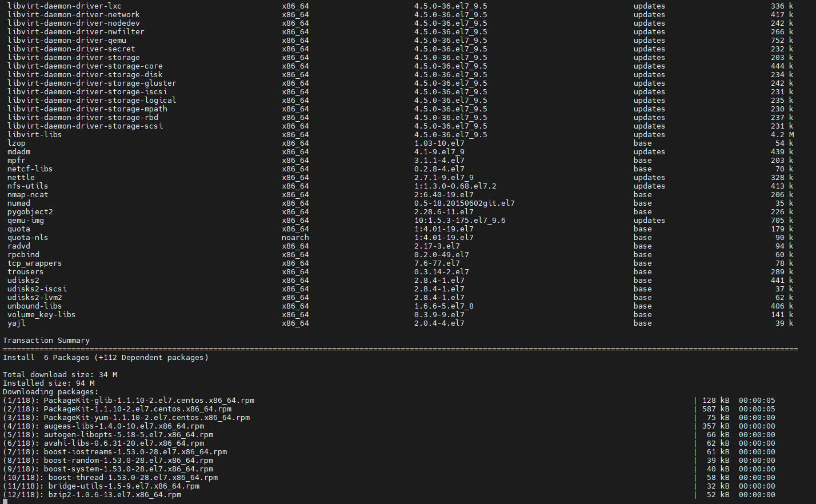Select the mpfr package name
Viewport: 816px width, 504px height.
tap(16, 161)
